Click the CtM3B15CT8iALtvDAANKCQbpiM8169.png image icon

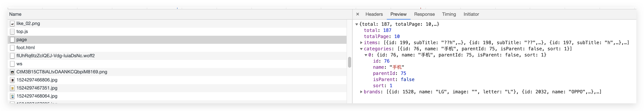pos(12,72)
